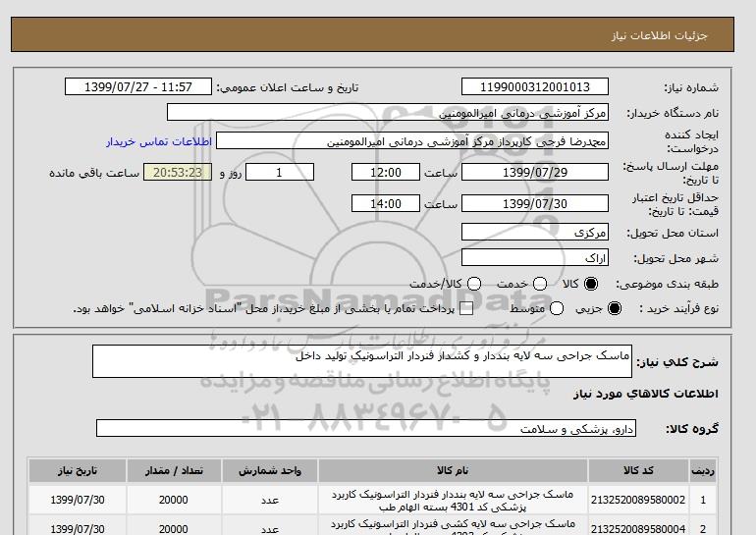Click the جزئیات اطلاعات نیاز page header
756x535 pixels.
659,35
